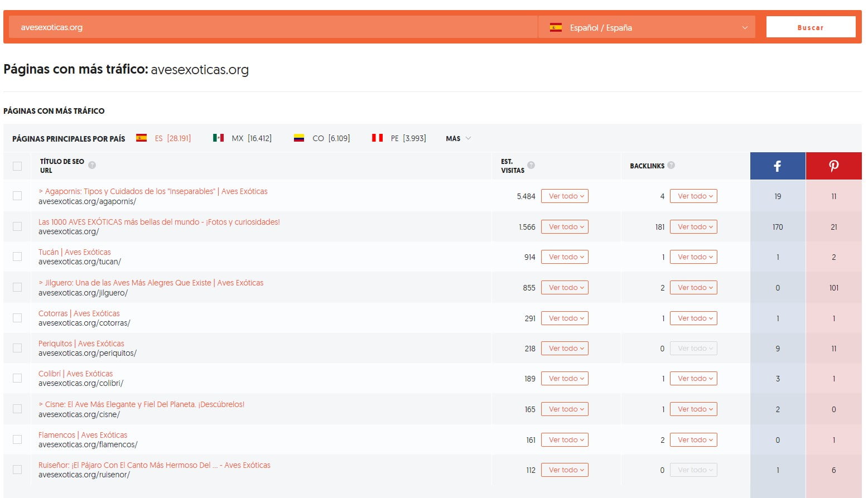The height and width of the screenshot is (498, 868).
Task: Click the Pinterest column header icon
Action: tap(833, 166)
